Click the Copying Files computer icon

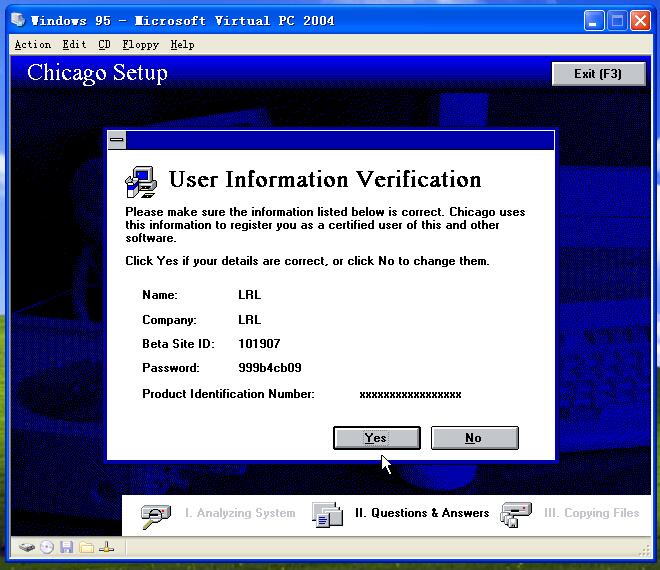(516, 514)
